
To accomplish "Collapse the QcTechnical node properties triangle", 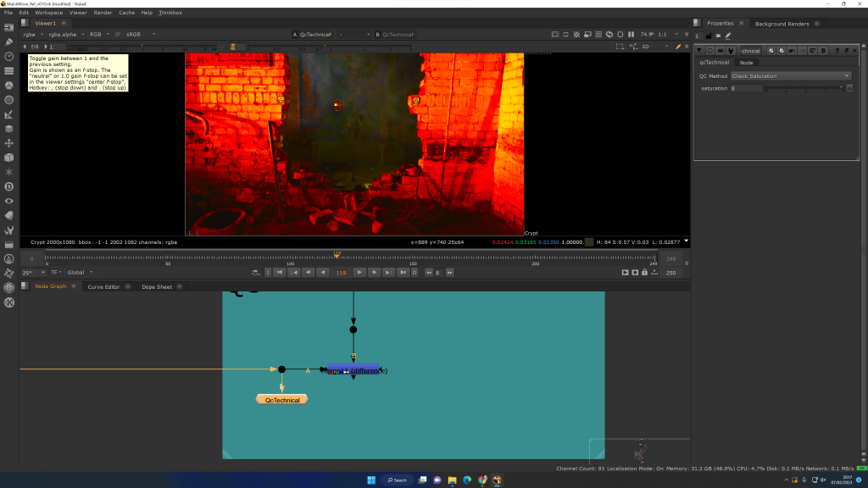I will pos(699,50).
